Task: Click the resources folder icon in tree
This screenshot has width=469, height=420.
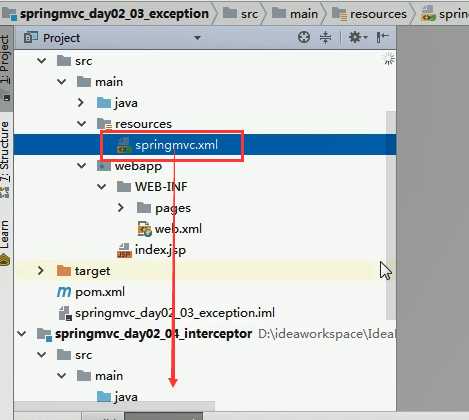Action: 104,124
